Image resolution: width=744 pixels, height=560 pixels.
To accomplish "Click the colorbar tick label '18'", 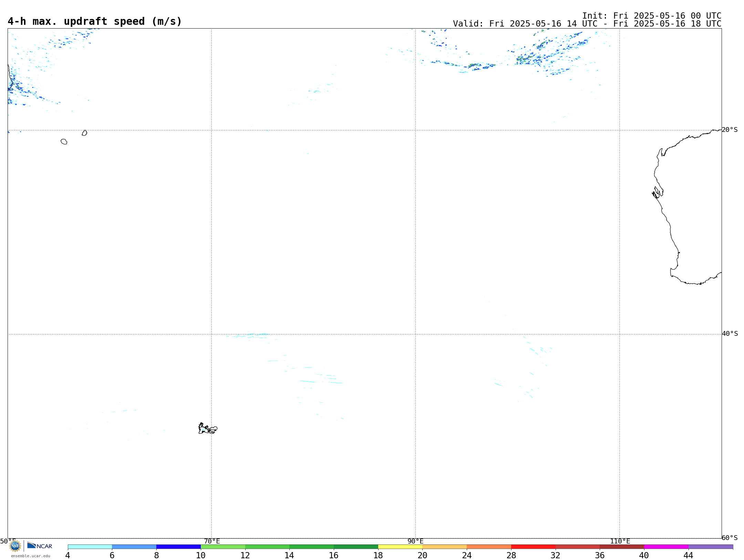I will pyautogui.click(x=378, y=556).
